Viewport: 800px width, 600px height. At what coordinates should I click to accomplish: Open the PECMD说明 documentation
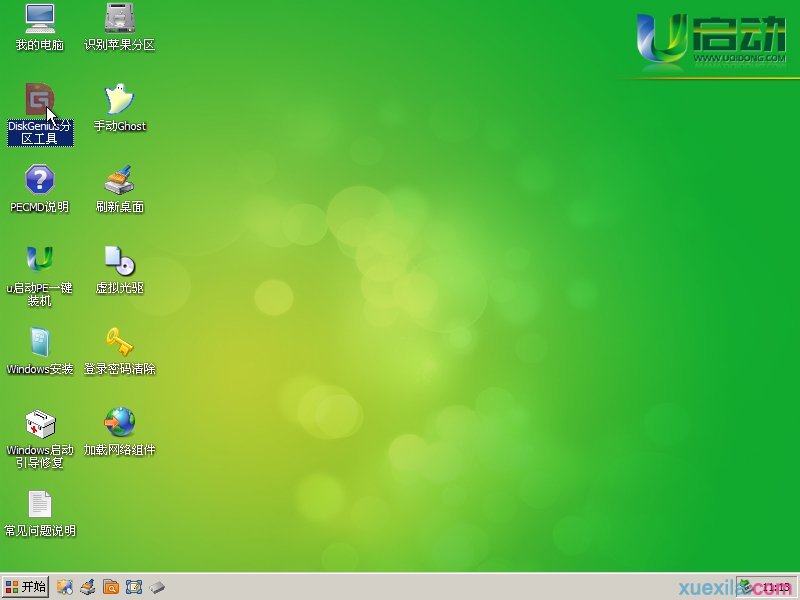[x=38, y=185]
